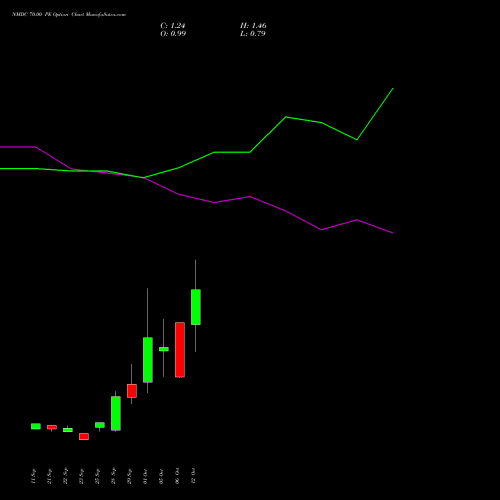Click the open value O: 0.99
500x500 pixels.
(173, 34)
